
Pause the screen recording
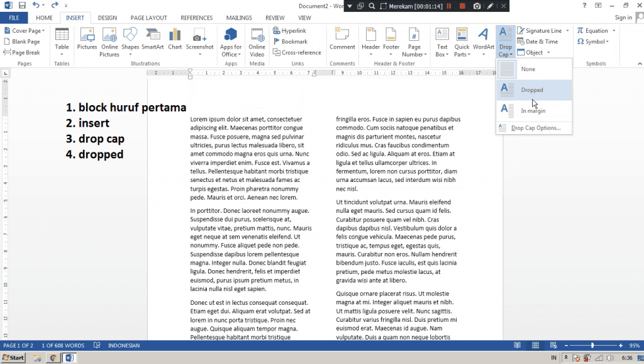coord(449,6)
